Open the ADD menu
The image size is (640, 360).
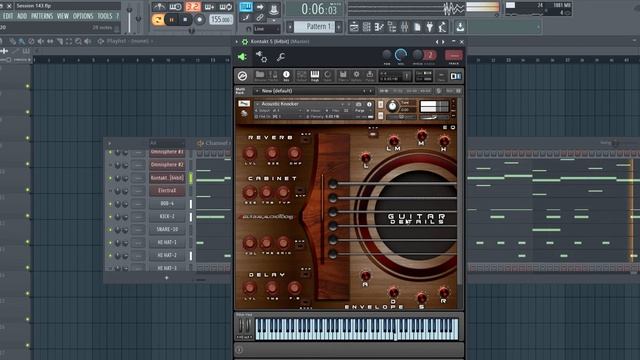point(22,16)
